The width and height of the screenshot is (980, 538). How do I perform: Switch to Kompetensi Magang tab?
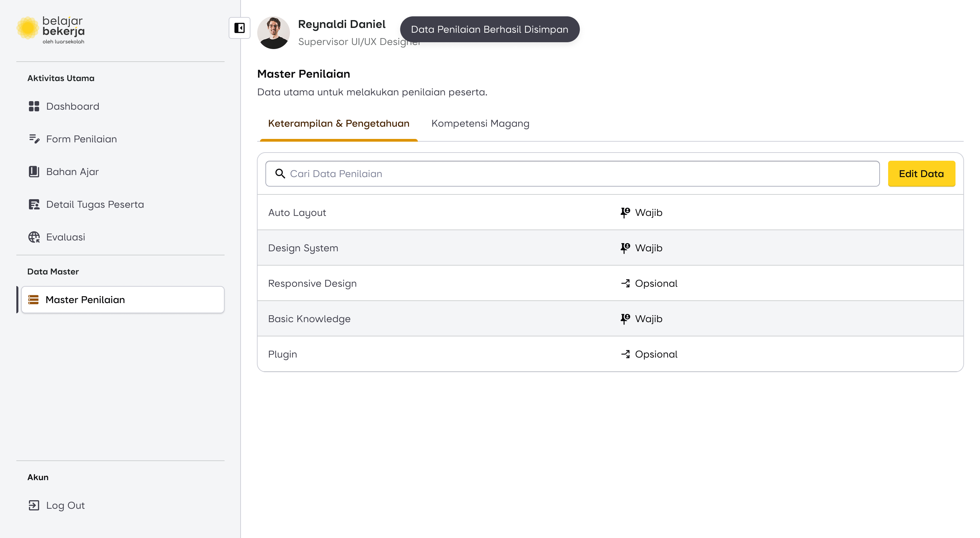[480, 123]
